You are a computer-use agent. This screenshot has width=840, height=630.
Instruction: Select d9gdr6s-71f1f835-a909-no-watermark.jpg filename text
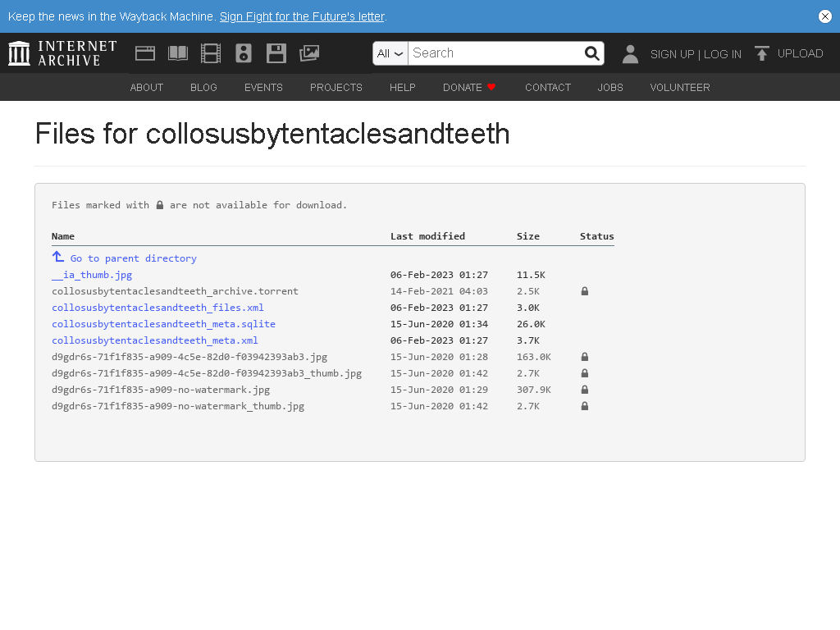pos(161,390)
